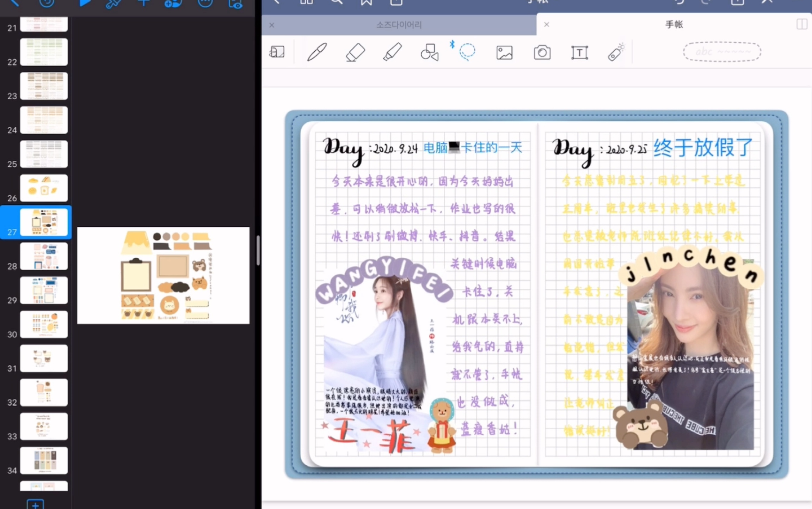Add a new slide in Keynote navigator
Screen dimensions: 812x509
(x=35, y=504)
